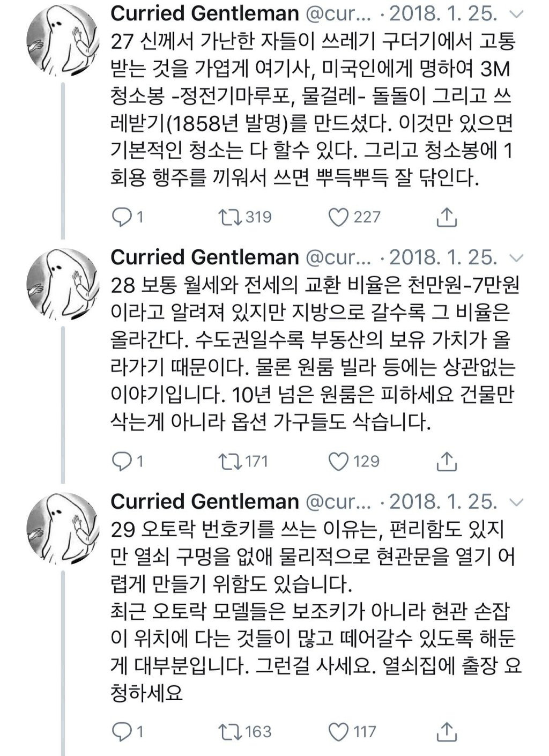This screenshot has width=549, height=756.
Task: Open Curried Gentleman profile name on tweet 27
Action: point(205,14)
